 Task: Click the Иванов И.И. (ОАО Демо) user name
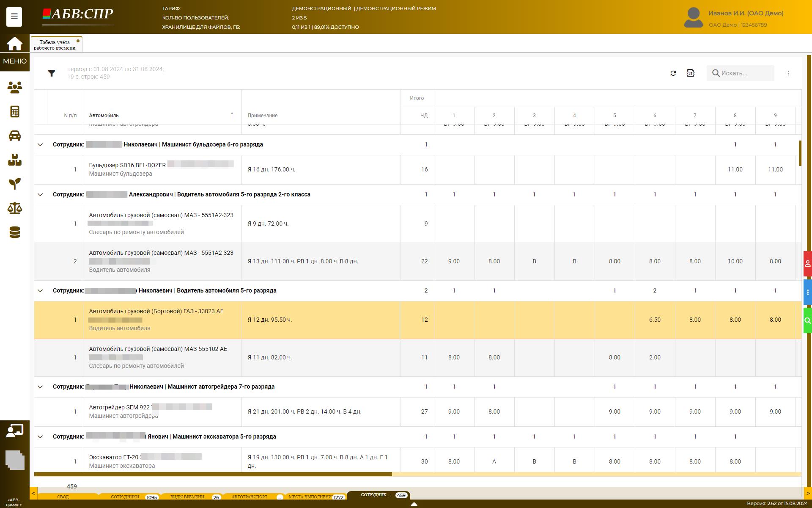click(746, 13)
